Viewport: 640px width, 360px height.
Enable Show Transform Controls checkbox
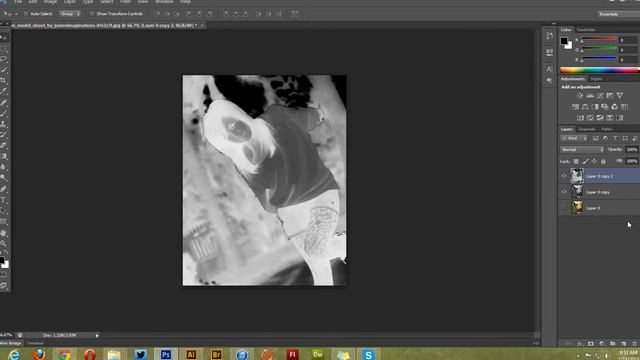pyautogui.click(x=92, y=14)
